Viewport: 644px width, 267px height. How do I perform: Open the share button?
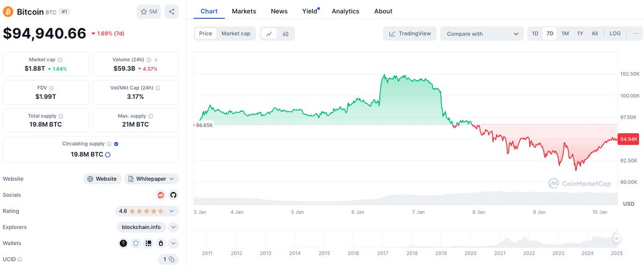pos(171,11)
